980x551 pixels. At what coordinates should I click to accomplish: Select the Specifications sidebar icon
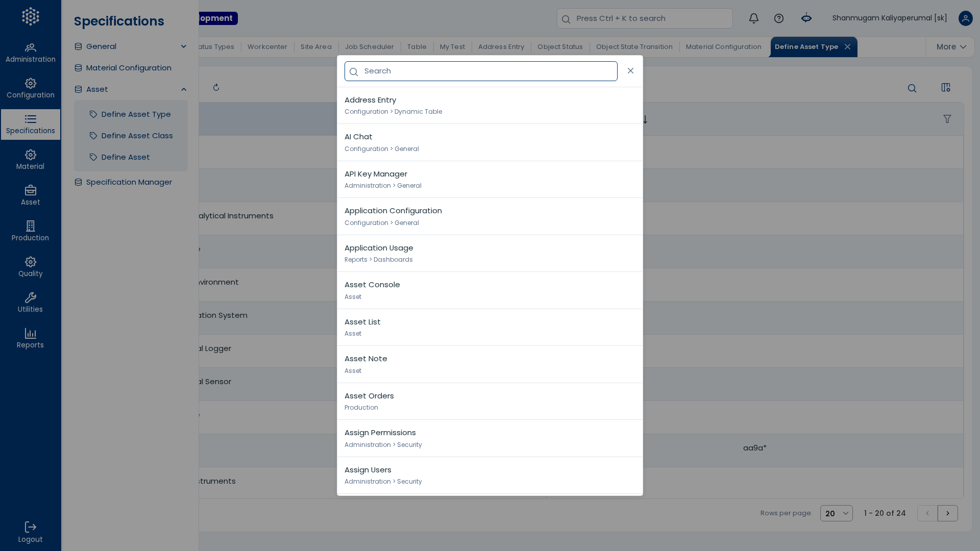[31, 124]
